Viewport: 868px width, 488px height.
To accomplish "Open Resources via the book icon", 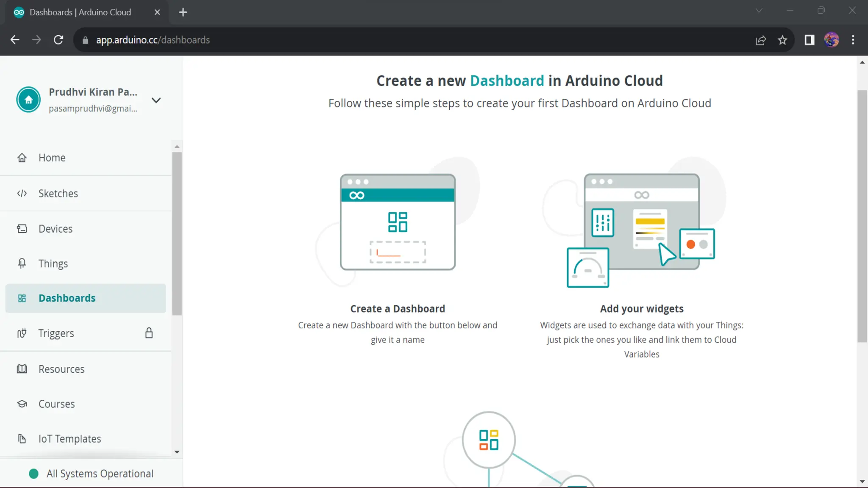I will (22, 369).
